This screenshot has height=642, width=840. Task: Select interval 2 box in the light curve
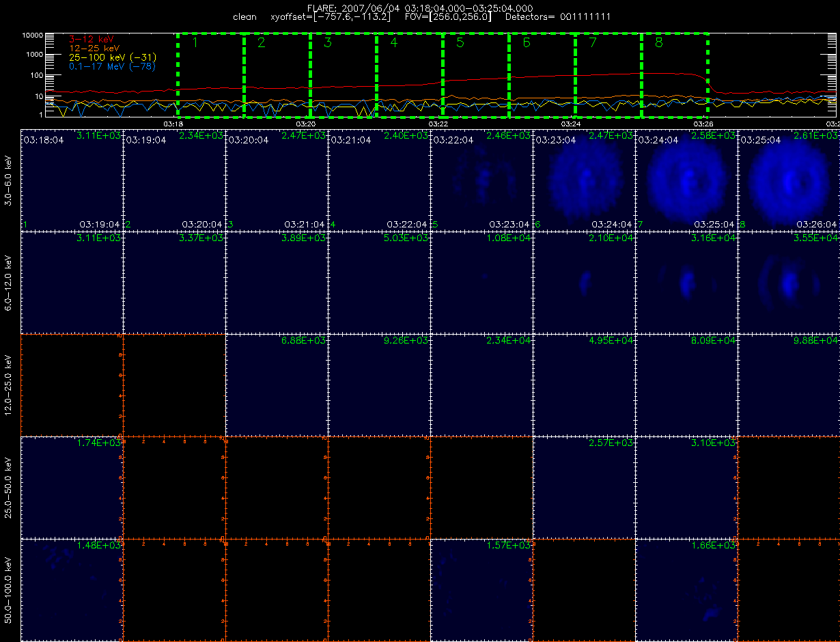[277, 74]
